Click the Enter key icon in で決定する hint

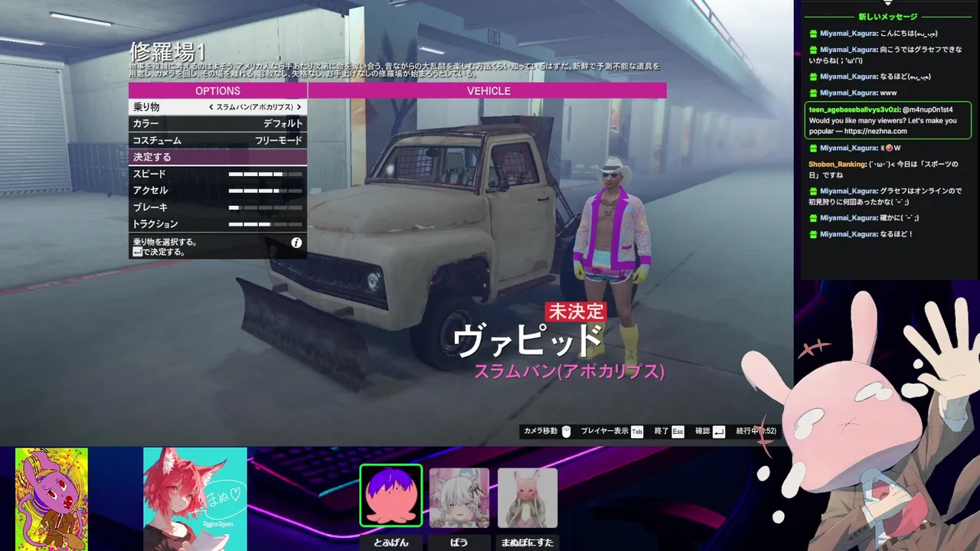137,252
